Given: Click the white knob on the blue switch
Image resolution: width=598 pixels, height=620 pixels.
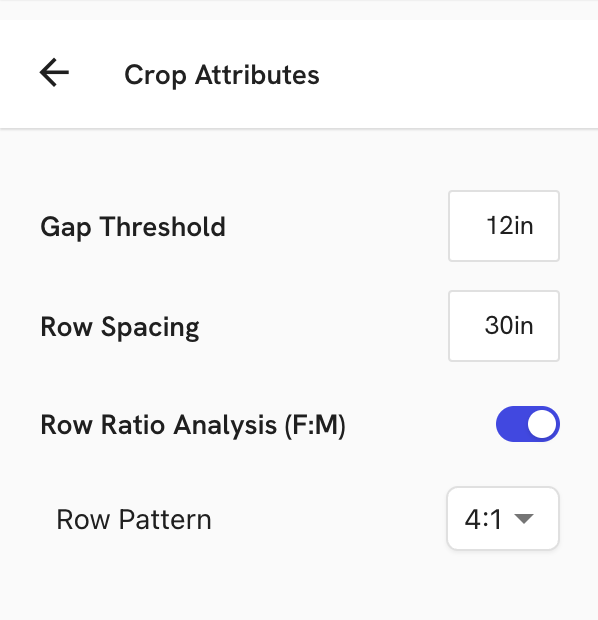Looking at the screenshot, I should pyautogui.click(x=541, y=424).
